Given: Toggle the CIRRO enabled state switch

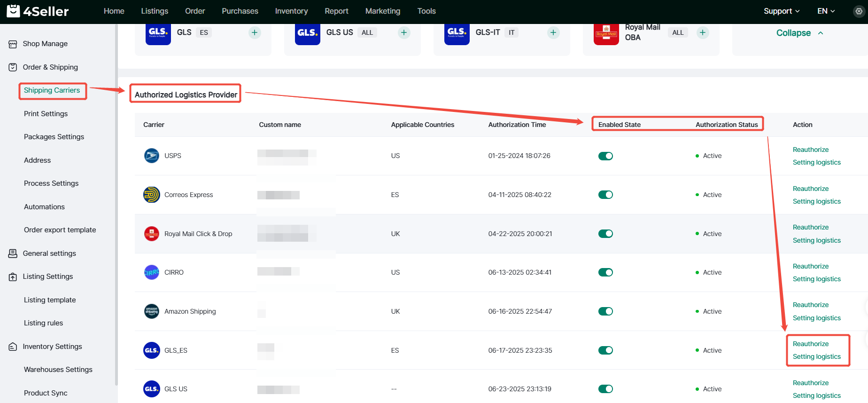Looking at the screenshot, I should (605, 272).
